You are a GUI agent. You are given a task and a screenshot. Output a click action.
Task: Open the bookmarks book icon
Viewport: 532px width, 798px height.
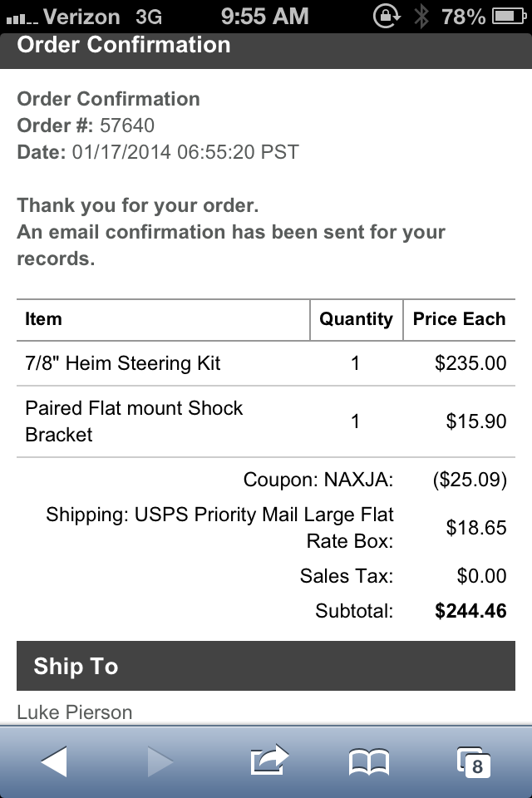tap(368, 762)
